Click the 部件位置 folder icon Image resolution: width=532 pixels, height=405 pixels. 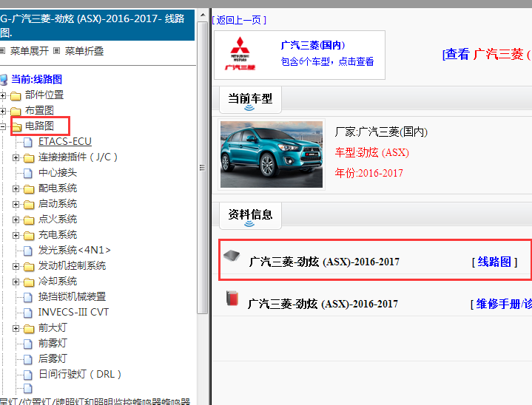16,96
